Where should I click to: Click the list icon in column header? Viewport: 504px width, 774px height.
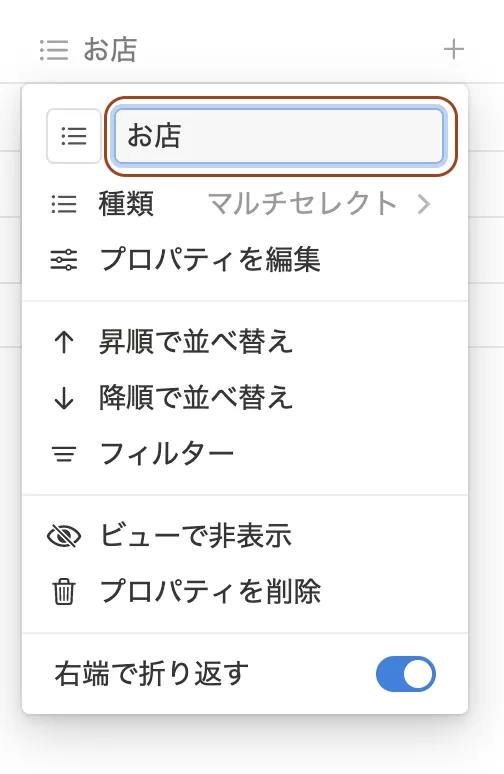coord(54,49)
